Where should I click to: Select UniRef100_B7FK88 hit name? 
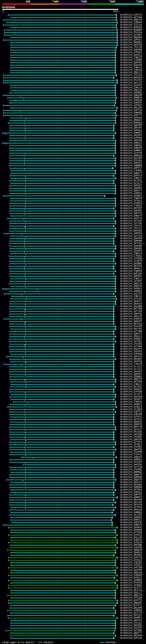click(x=131, y=392)
